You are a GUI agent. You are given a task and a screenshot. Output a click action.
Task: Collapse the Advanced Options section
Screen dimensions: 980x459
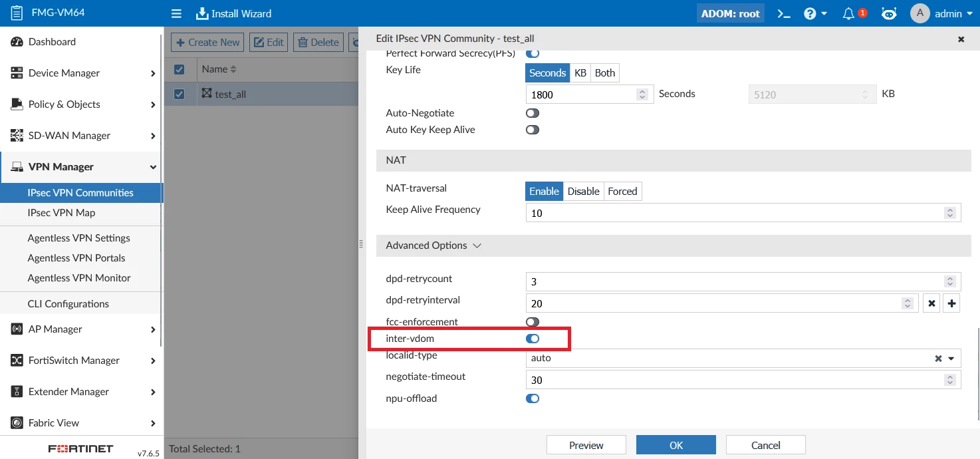pos(433,245)
